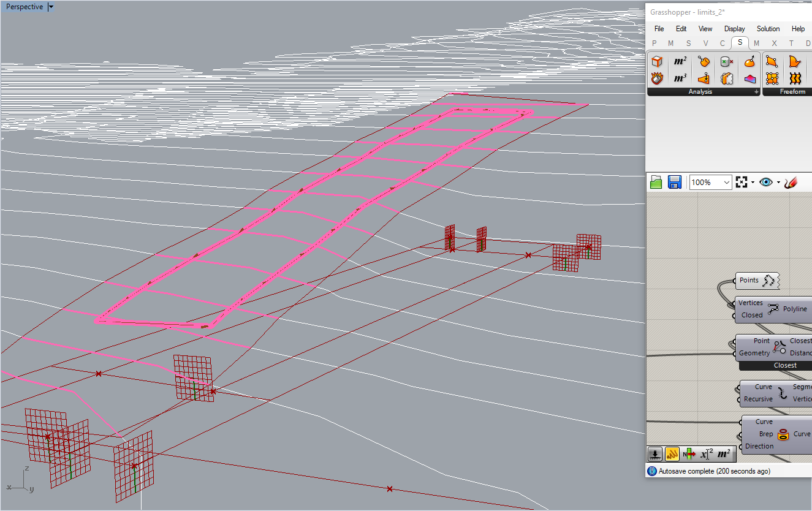This screenshot has height=511, width=812.
Task: Expand the Analysis panel with plus mark
Action: click(x=756, y=92)
